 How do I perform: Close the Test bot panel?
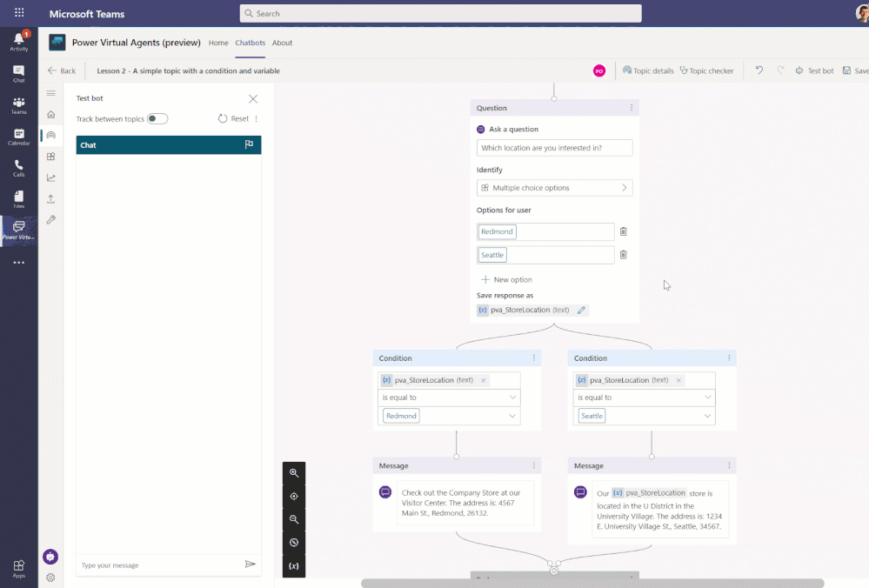(x=253, y=98)
